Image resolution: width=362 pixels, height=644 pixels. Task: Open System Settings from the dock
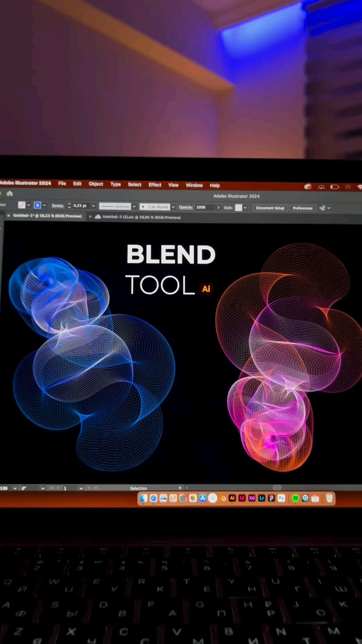(183, 498)
